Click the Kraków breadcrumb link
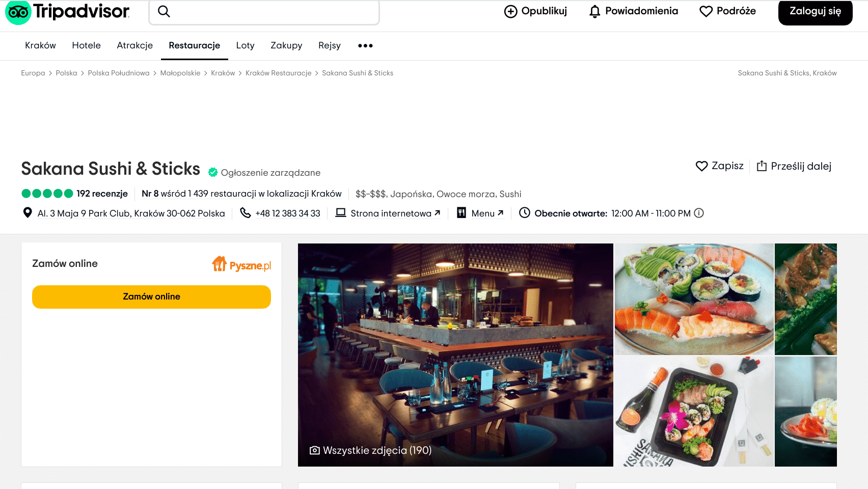 223,73
